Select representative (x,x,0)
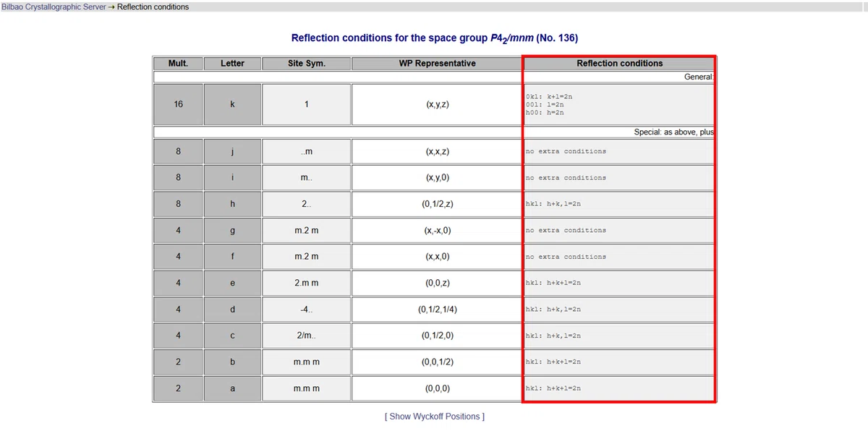 (x=437, y=257)
